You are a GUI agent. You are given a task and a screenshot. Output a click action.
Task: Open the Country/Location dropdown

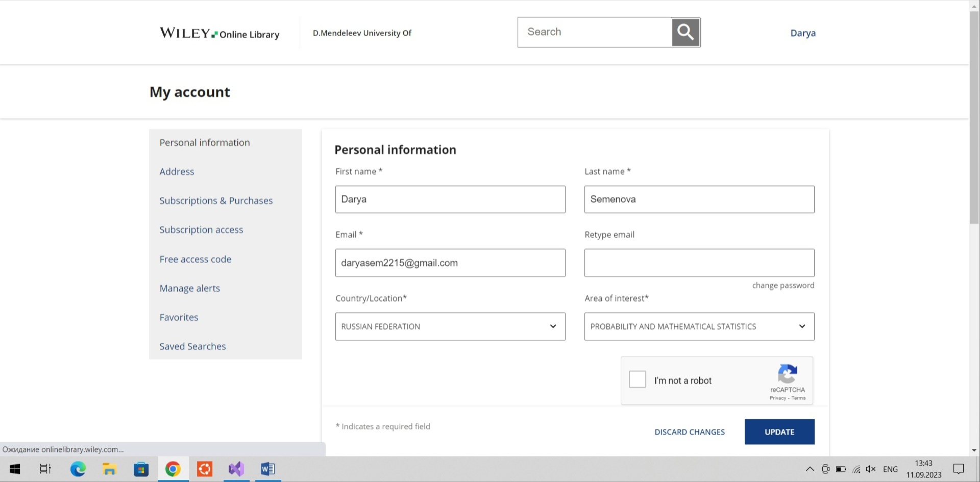coord(450,326)
